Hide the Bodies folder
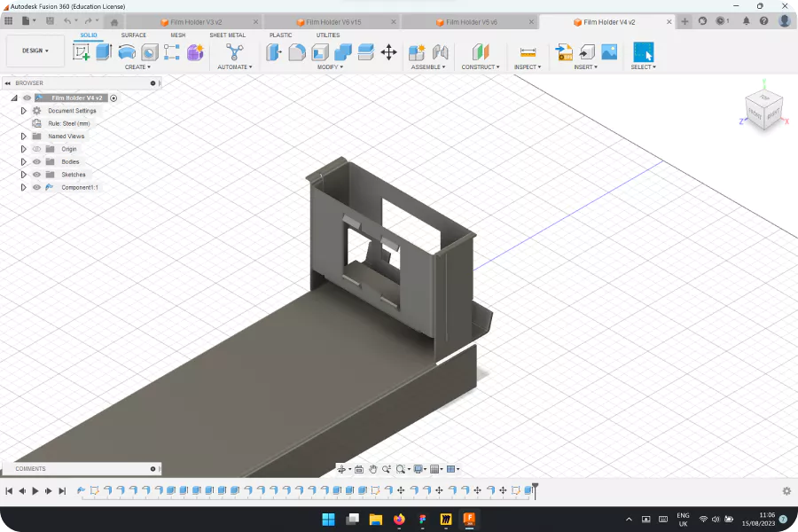798x532 pixels. (x=36, y=162)
